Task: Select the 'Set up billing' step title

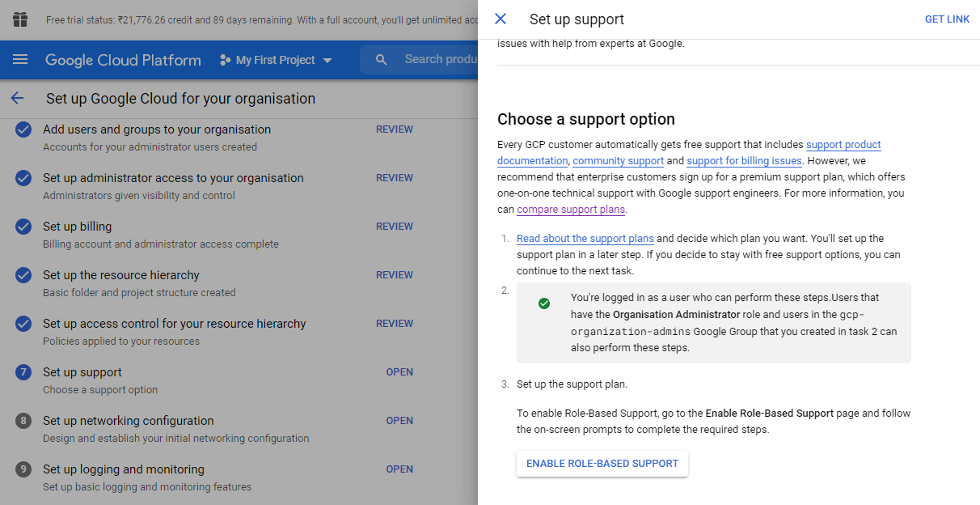Action: [x=78, y=227]
